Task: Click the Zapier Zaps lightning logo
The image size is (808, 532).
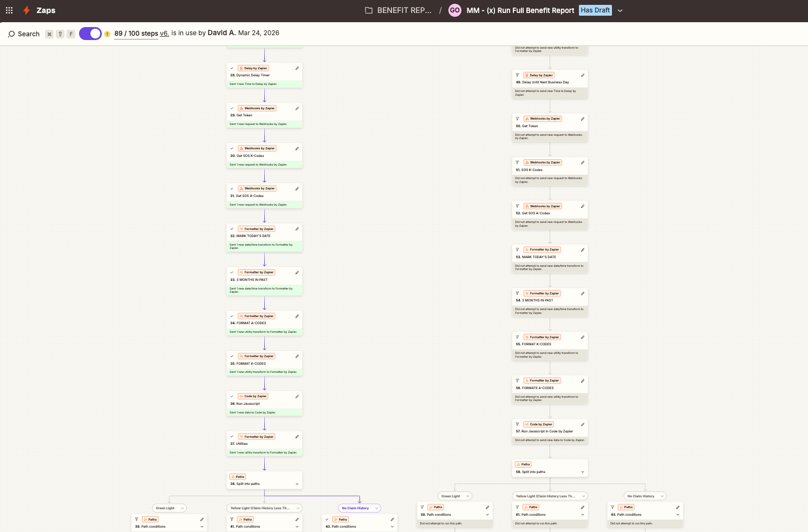Action: coord(27,10)
